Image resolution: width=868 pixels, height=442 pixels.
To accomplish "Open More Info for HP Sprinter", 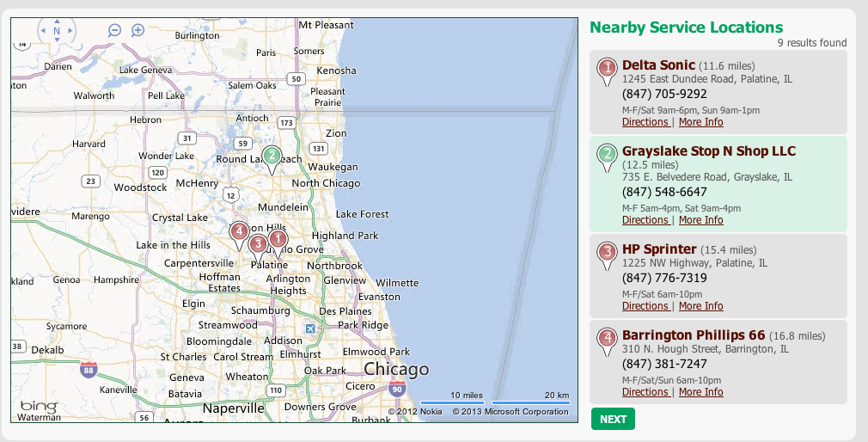I will tap(700, 306).
